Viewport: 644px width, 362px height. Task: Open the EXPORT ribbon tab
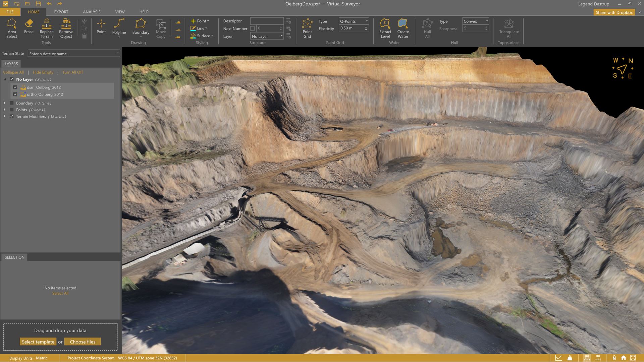coord(61,12)
